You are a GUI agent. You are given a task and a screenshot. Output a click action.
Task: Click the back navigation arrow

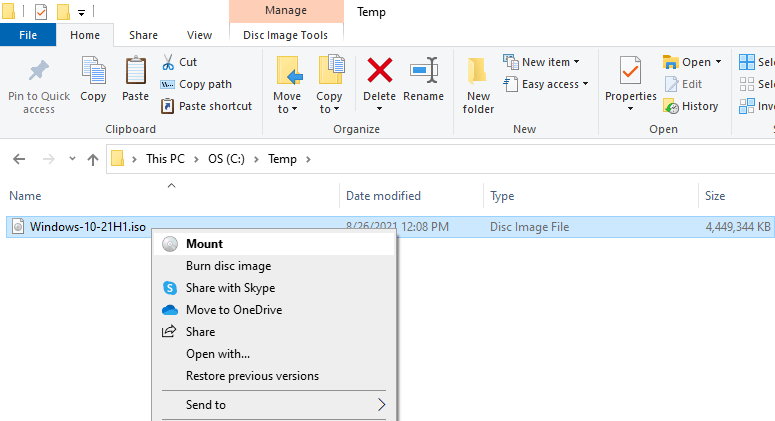(19, 159)
